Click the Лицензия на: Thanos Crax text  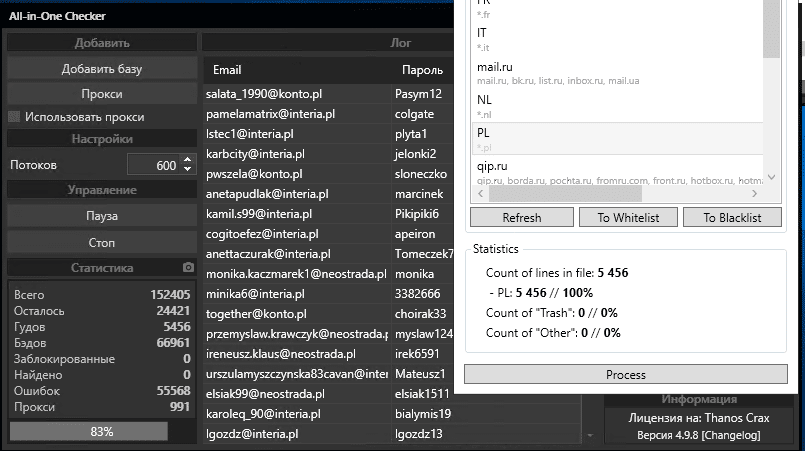[x=699, y=418]
